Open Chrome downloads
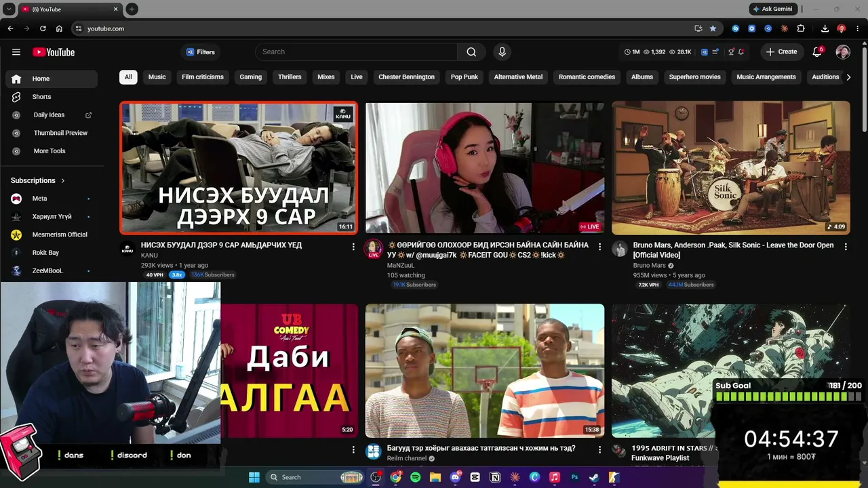 click(x=825, y=28)
